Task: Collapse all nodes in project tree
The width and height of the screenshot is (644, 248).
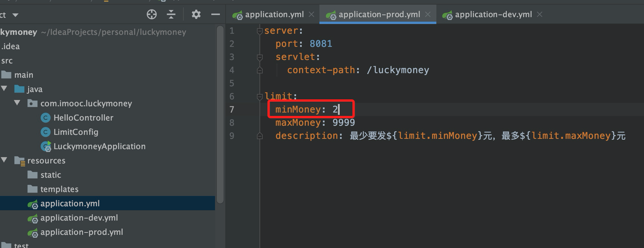Action: point(171,14)
